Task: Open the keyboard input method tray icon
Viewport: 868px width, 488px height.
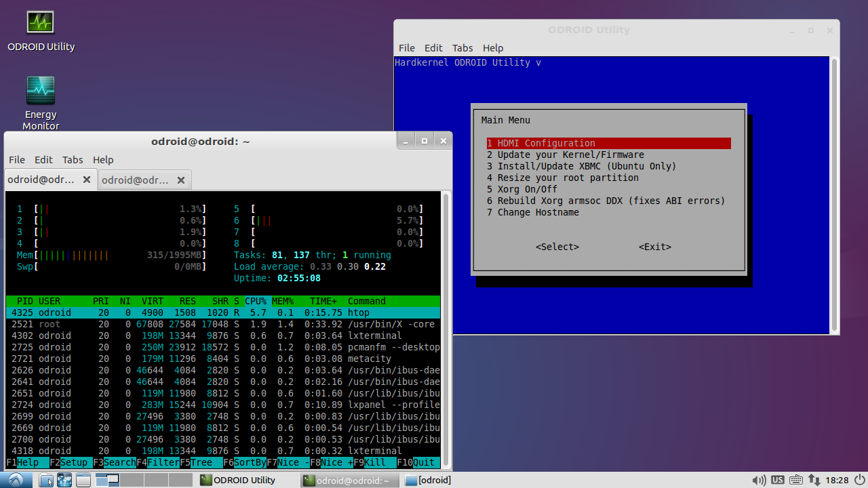Action: coord(795,480)
